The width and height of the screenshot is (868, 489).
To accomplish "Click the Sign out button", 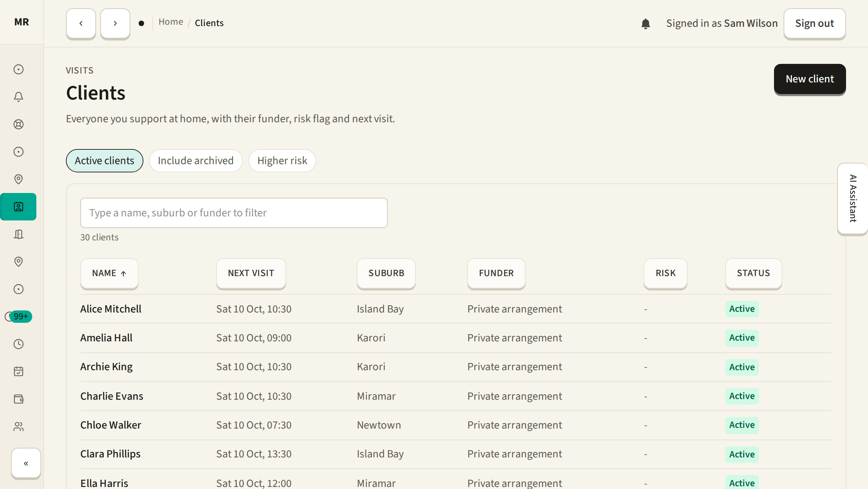I will point(814,23).
